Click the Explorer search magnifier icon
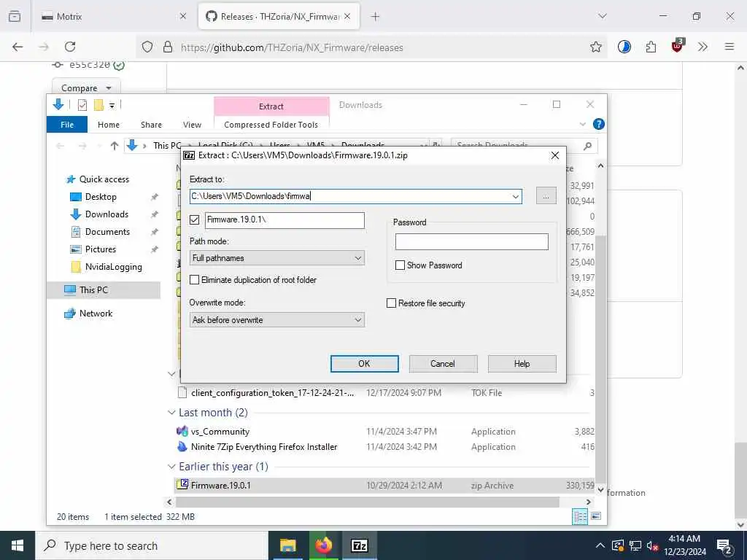This screenshot has width=747, height=560. point(587,146)
